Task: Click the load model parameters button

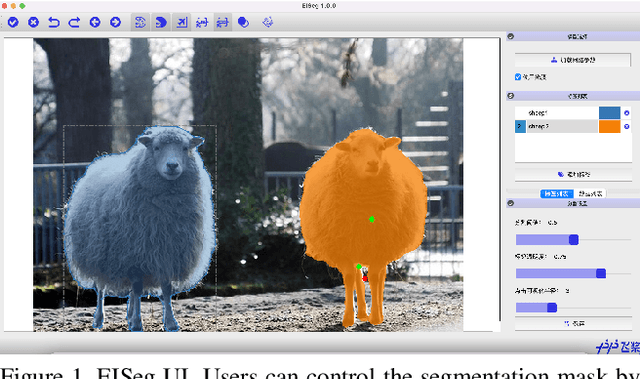Action: coord(573,60)
